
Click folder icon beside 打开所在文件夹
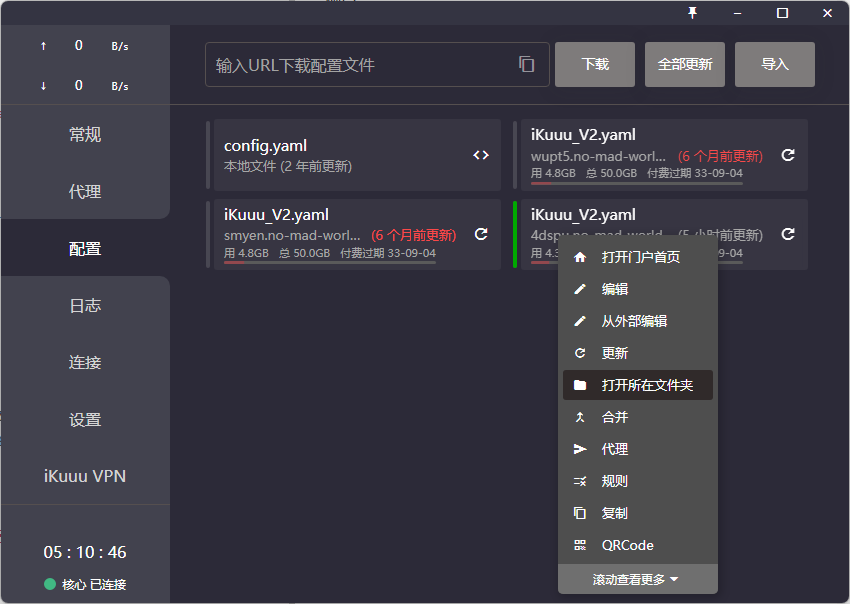(580, 385)
